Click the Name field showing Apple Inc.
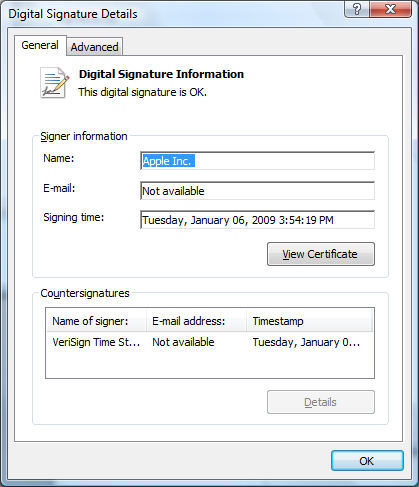 click(x=257, y=161)
